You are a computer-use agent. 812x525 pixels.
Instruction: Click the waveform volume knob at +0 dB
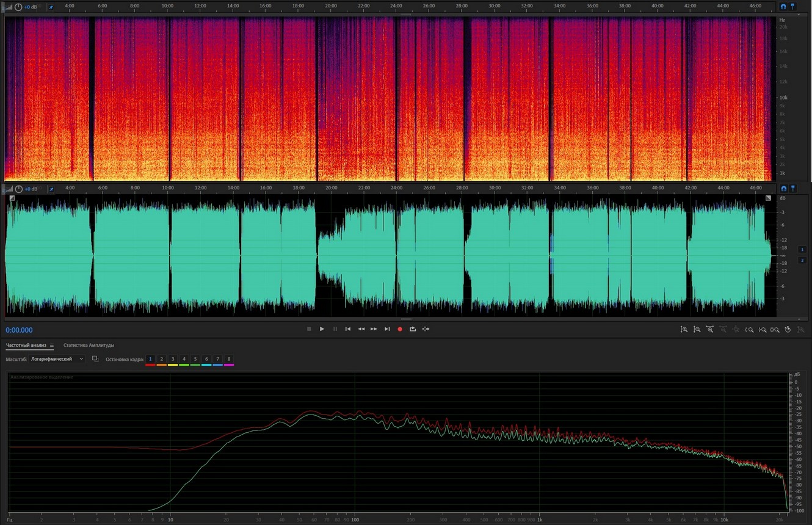[x=18, y=189]
